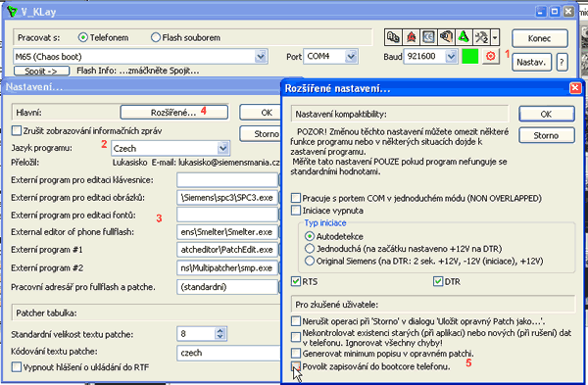Close the Rozšířené nastavení dialog
The image size is (588, 385).
(575, 88)
